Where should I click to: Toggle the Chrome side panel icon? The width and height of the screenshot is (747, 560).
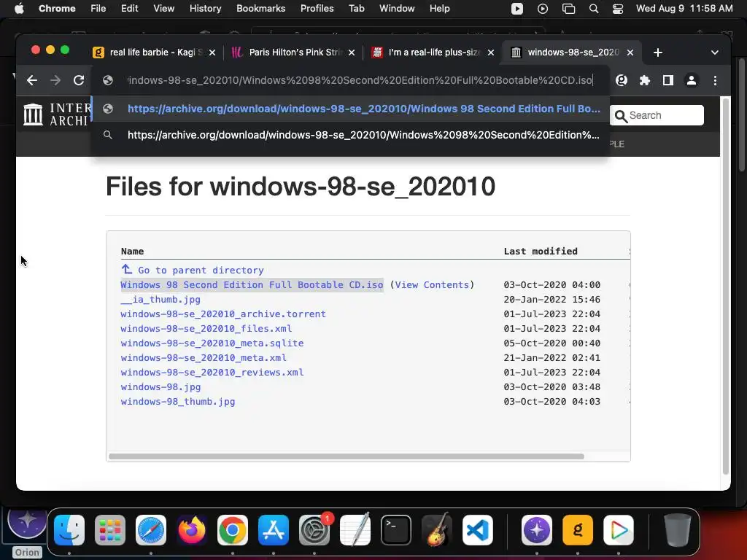pos(668,80)
